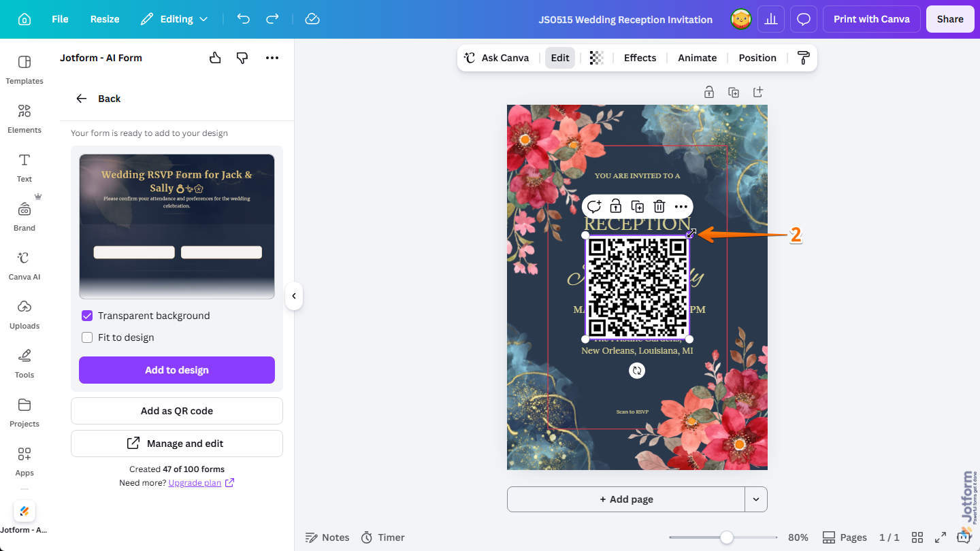Open the Templates panel
The image size is (980, 551).
click(24, 70)
